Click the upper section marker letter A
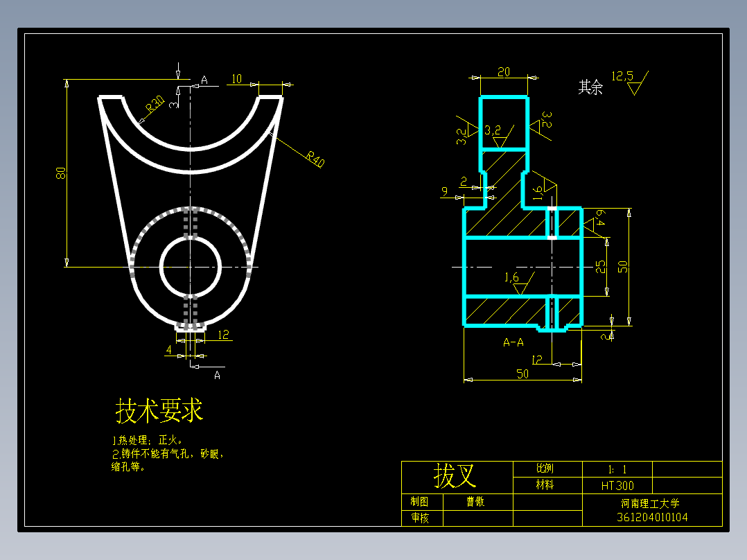This screenshot has width=747, height=560. tap(204, 80)
